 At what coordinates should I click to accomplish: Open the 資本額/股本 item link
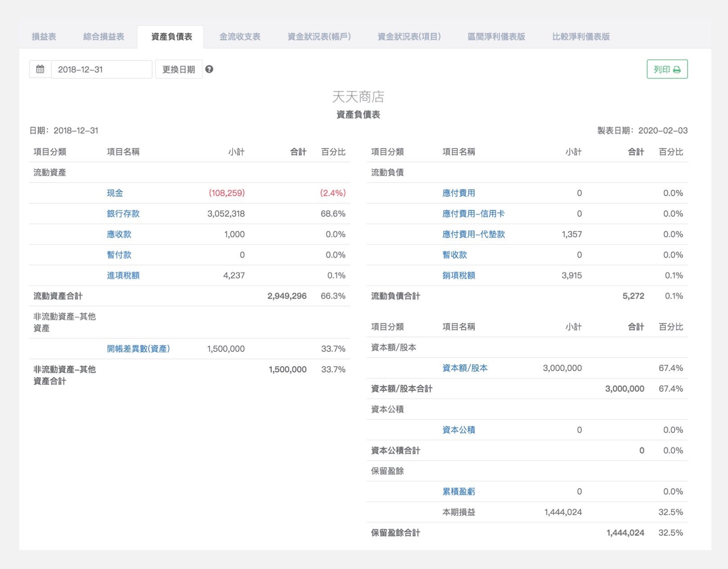click(x=465, y=368)
